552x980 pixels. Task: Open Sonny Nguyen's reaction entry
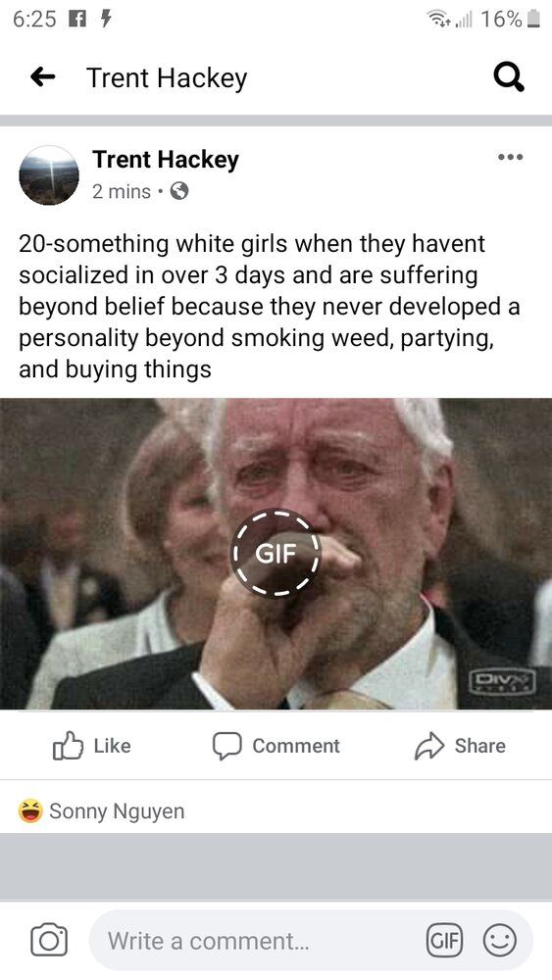[x=117, y=811]
